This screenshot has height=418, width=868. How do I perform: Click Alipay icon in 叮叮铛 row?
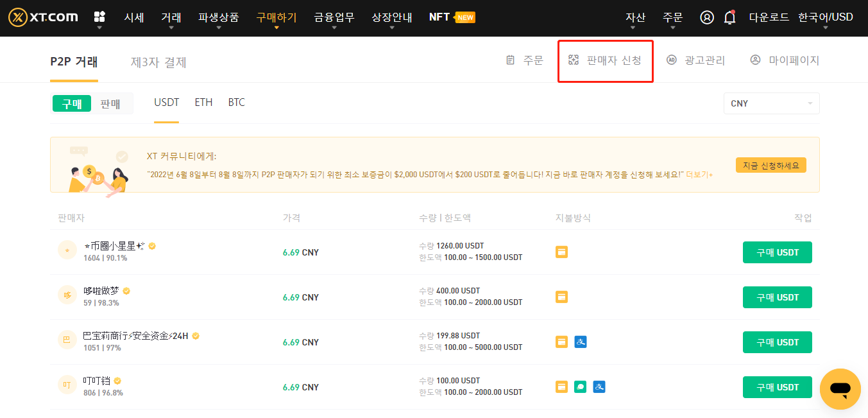(x=599, y=387)
